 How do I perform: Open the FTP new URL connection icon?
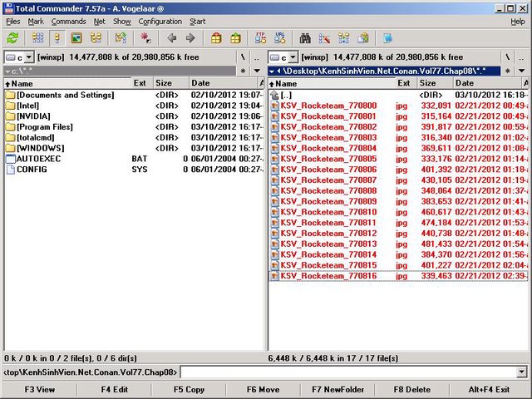(x=280, y=38)
